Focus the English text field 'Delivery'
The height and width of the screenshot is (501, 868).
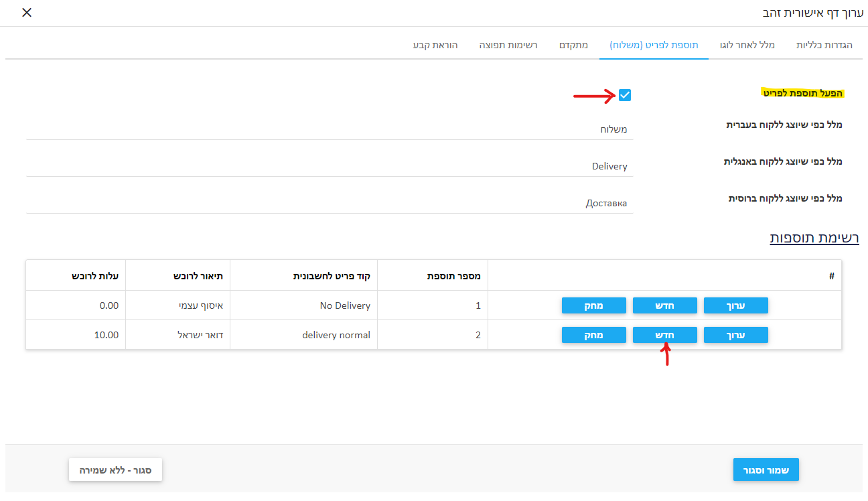(330, 166)
